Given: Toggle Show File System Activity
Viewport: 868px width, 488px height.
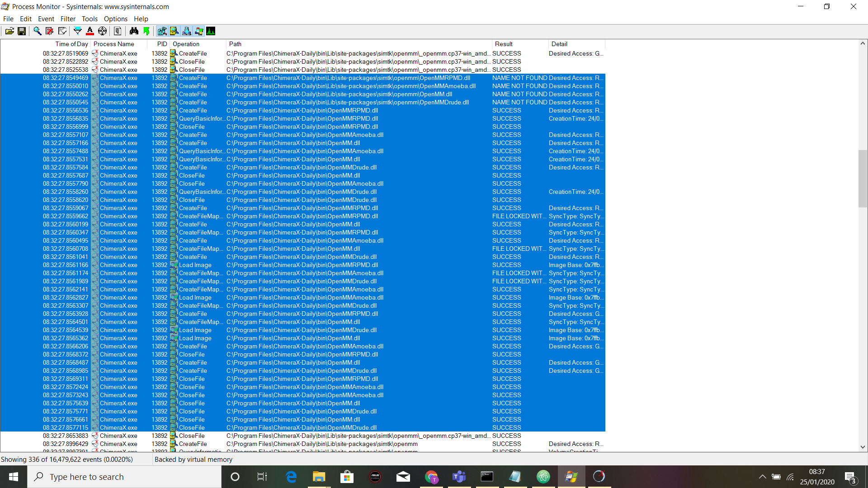Looking at the screenshot, I should [x=174, y=31].
